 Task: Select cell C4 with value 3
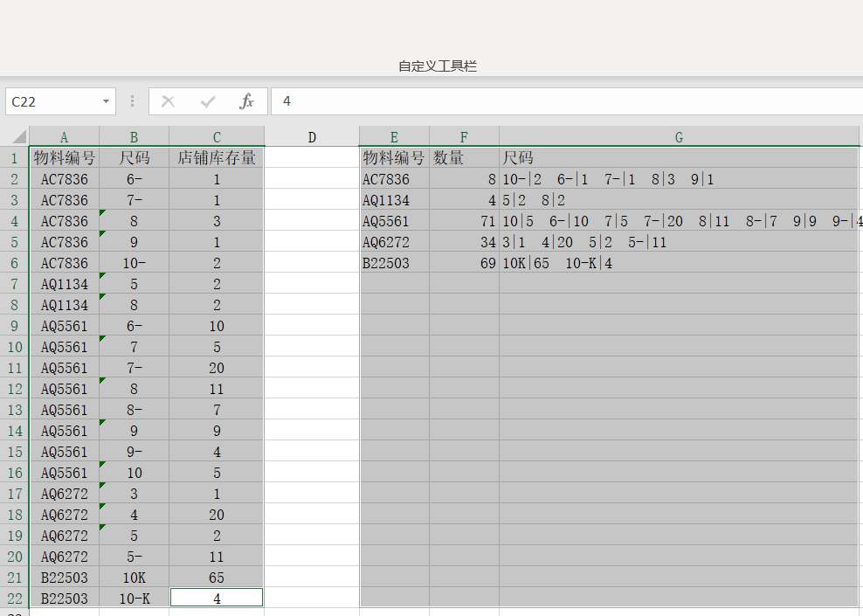pos(217,221)
